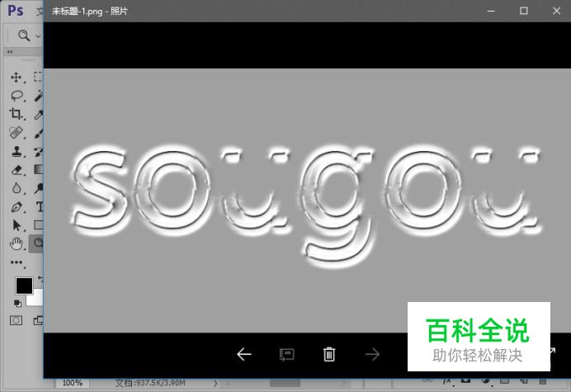Viewport: 571px width, 392px height.
Task: Click the document size status text
Action: coord(150,383)
